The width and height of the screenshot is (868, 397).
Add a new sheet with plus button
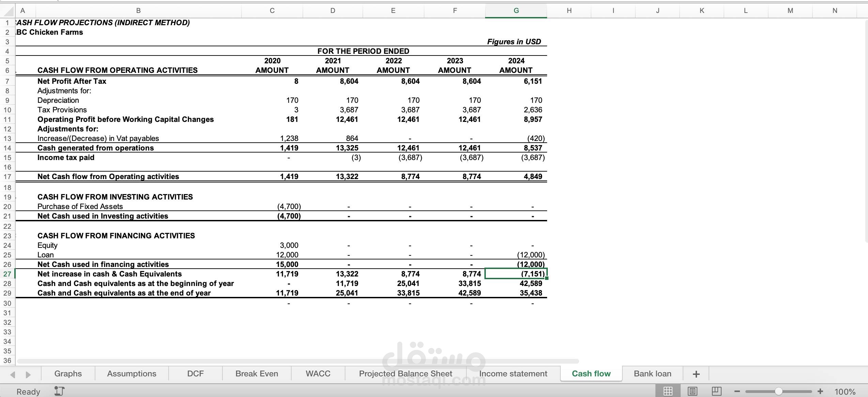tap(696, 374)
